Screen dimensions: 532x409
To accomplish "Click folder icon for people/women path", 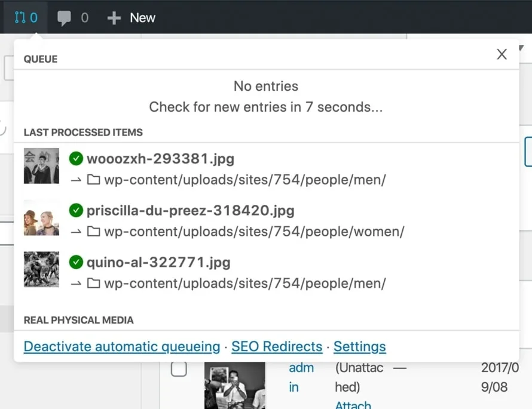I will point(94,232).
